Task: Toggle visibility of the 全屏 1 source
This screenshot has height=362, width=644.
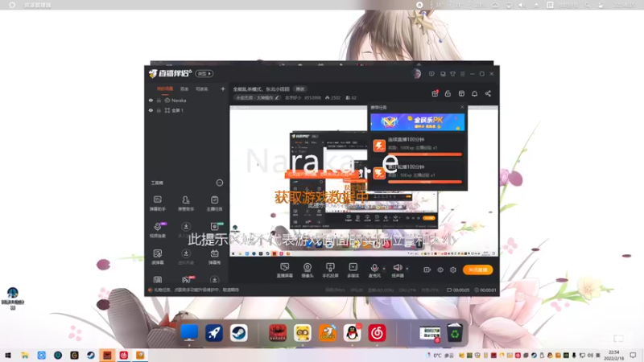Action: click(151, 110)
